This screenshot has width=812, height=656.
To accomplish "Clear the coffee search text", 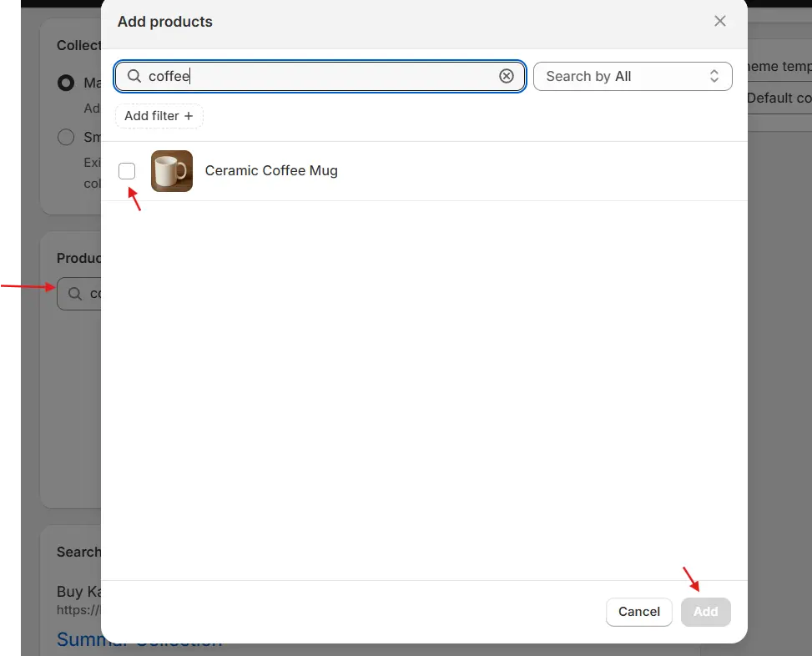I will tap(507, 76).
